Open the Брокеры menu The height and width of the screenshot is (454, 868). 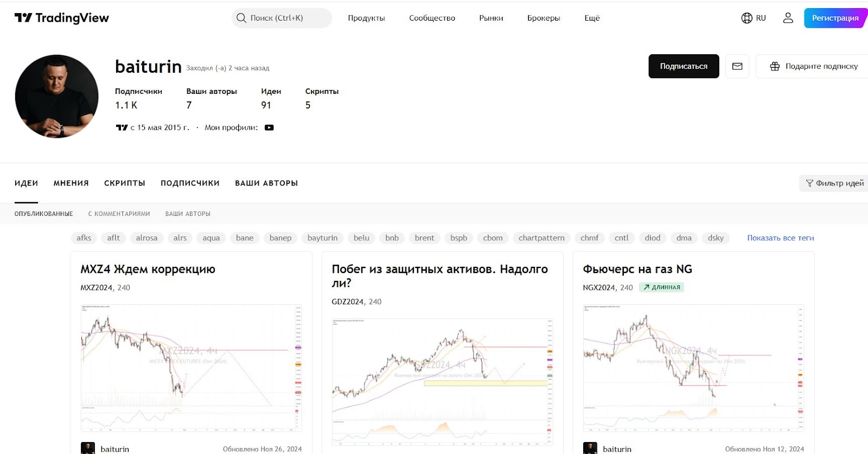(544, 18)
